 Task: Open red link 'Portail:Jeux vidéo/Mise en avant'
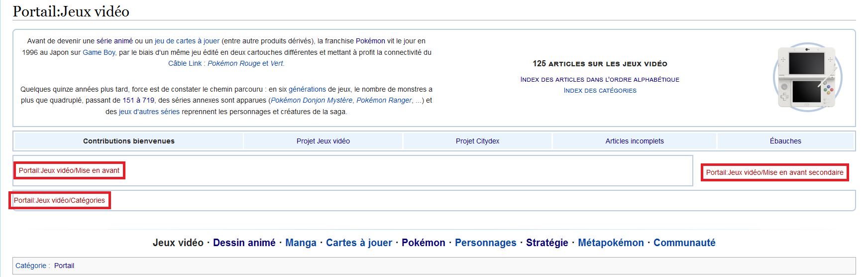click(69, 170)
